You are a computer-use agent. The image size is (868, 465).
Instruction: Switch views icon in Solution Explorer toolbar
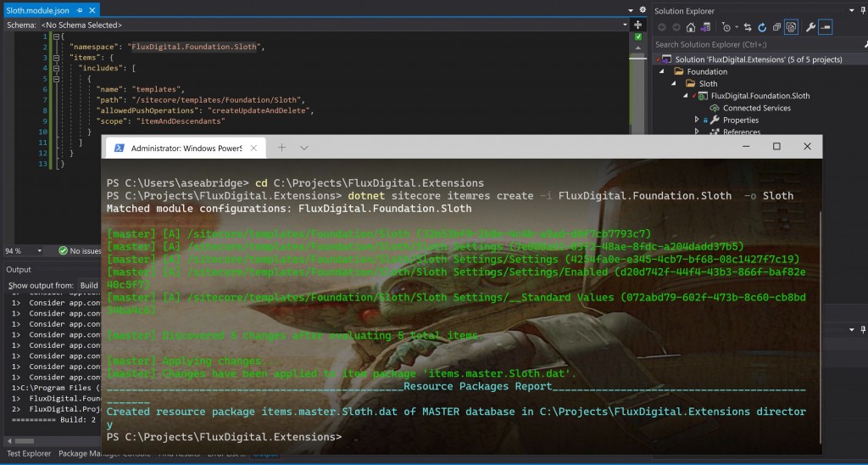pos(705,27)
